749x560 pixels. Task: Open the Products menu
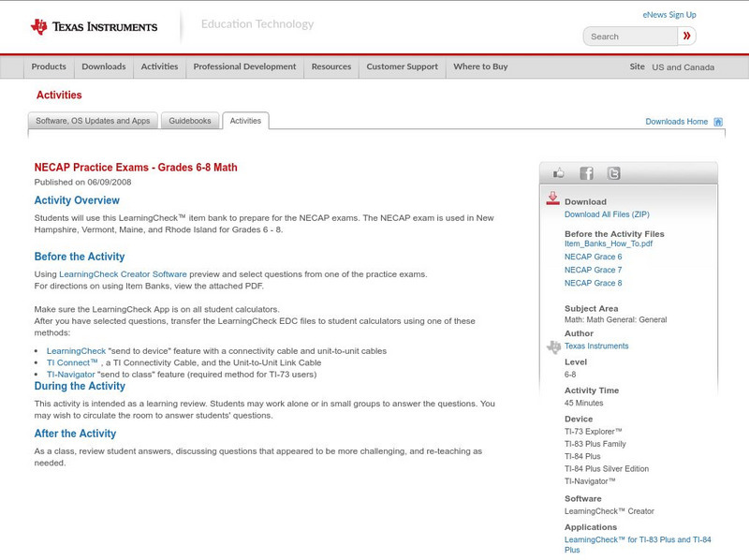[x=48, y=66]
